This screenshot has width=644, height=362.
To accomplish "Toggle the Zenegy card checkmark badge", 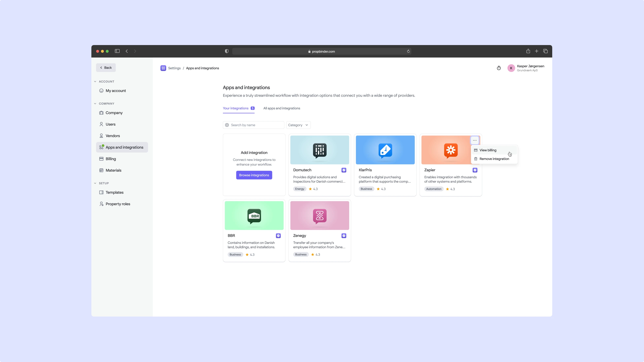I will click(344, 236).
